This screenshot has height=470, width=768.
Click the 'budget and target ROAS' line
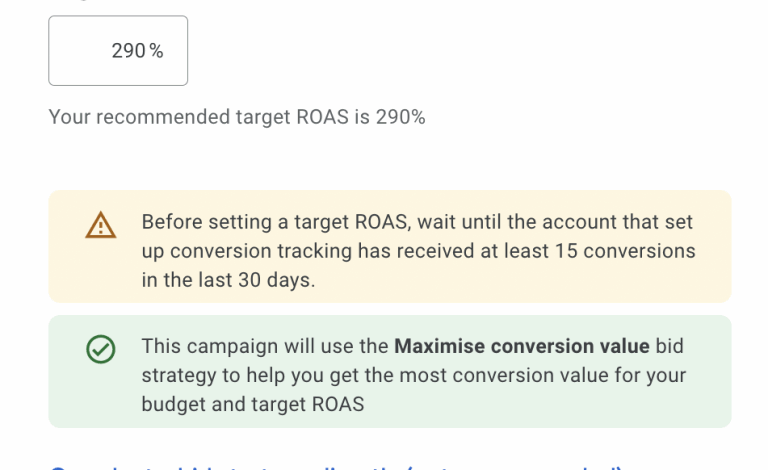pos(253,404)
